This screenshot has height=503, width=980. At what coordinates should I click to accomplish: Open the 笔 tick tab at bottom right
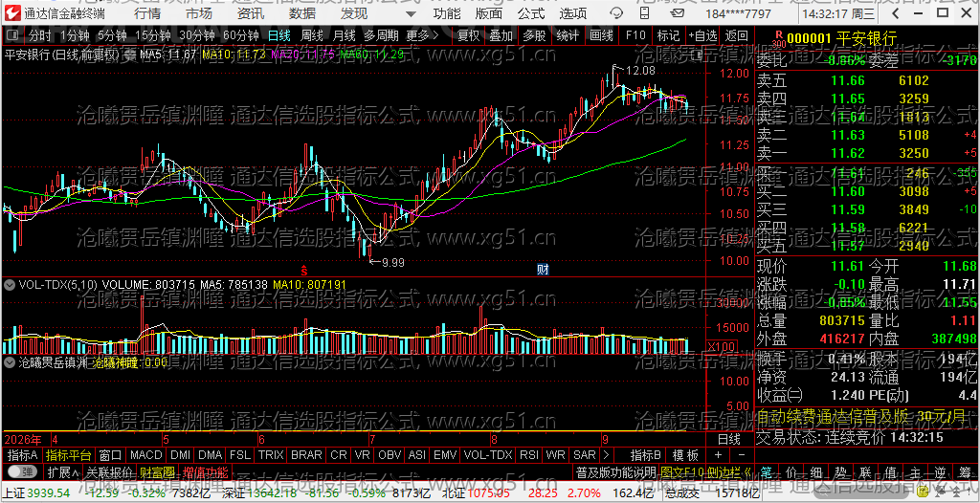click(767, 471)
